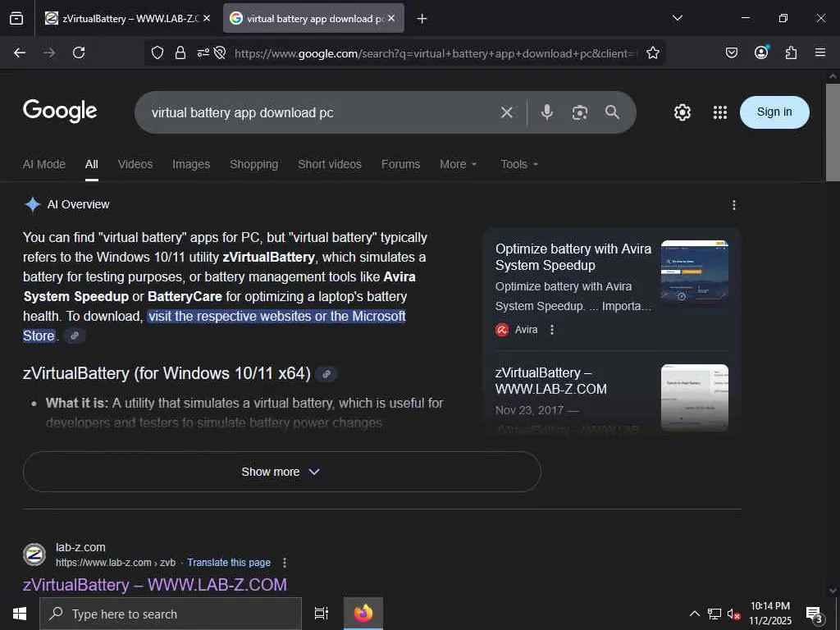Screen dimensions: 840x630
Task: Close the zVirtualBattery browser tab
Action: [207, 18]
